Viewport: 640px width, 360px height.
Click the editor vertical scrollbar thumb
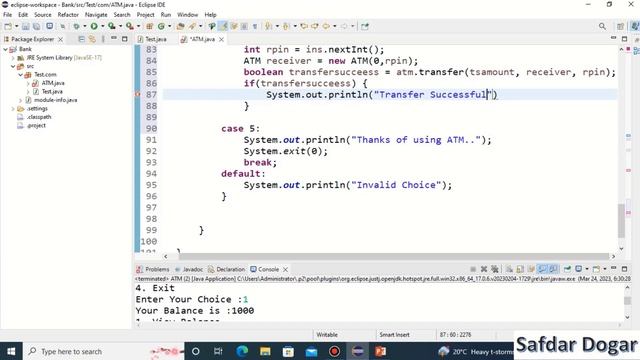621,221
